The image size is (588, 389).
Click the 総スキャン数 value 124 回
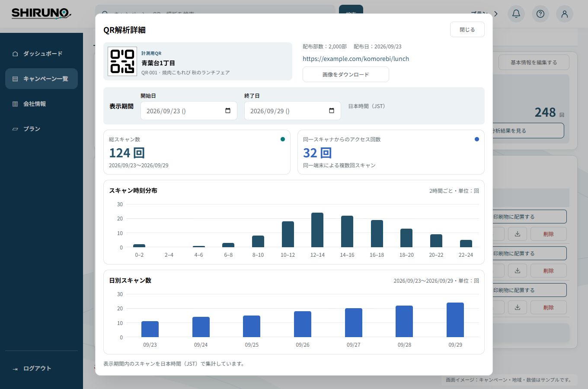127,153
